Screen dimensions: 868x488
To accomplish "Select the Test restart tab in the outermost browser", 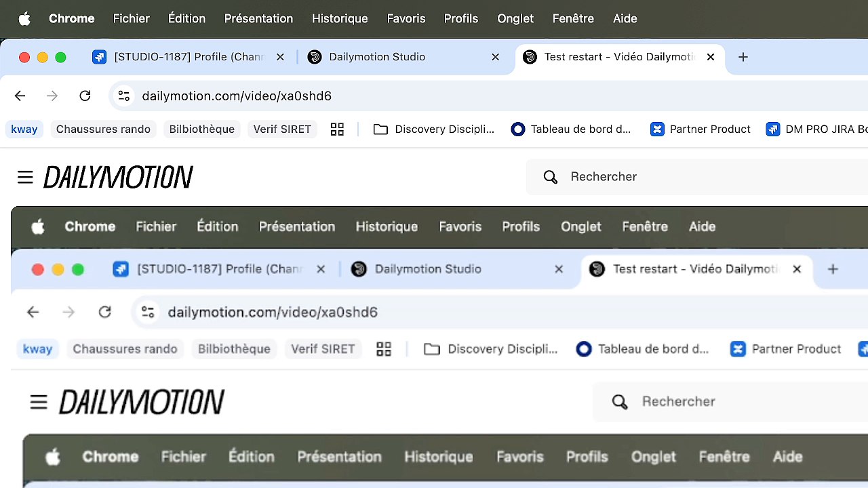I will [620, 57].
